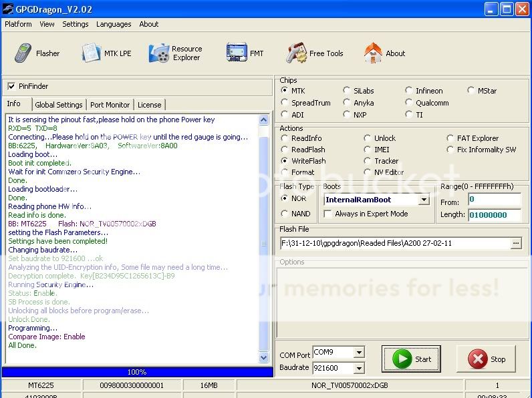This screenshot has width=532, height=398.
Task: Click the 'All Done.' log line
Action: click(23, 345)
